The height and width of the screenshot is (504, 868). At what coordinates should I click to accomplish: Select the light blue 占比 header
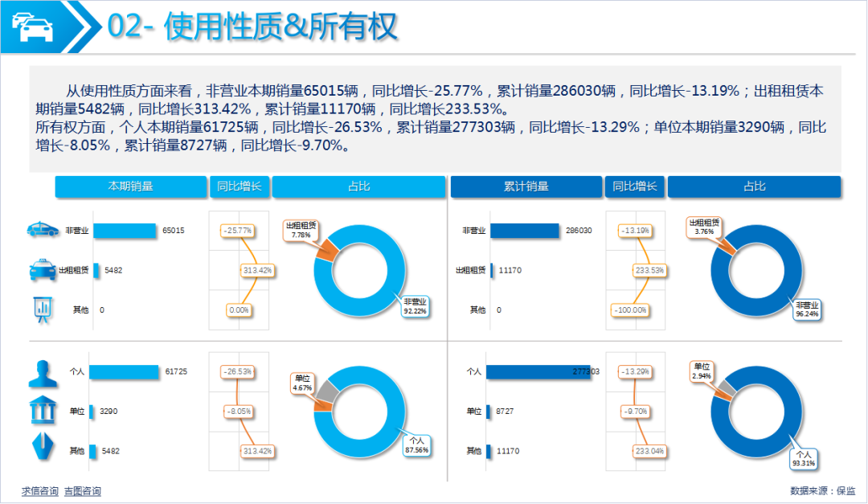click(358, 186)
